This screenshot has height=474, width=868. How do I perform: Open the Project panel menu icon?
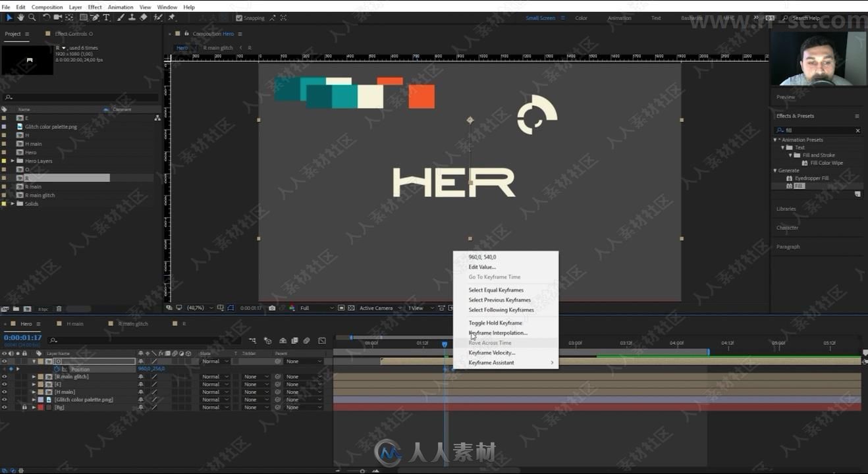(27, 34)
